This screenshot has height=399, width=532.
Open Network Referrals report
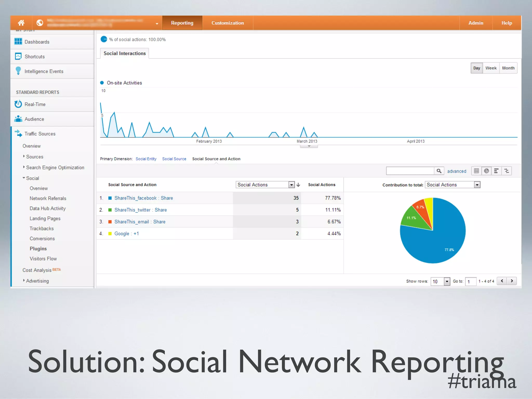click(x=48, y=198)
